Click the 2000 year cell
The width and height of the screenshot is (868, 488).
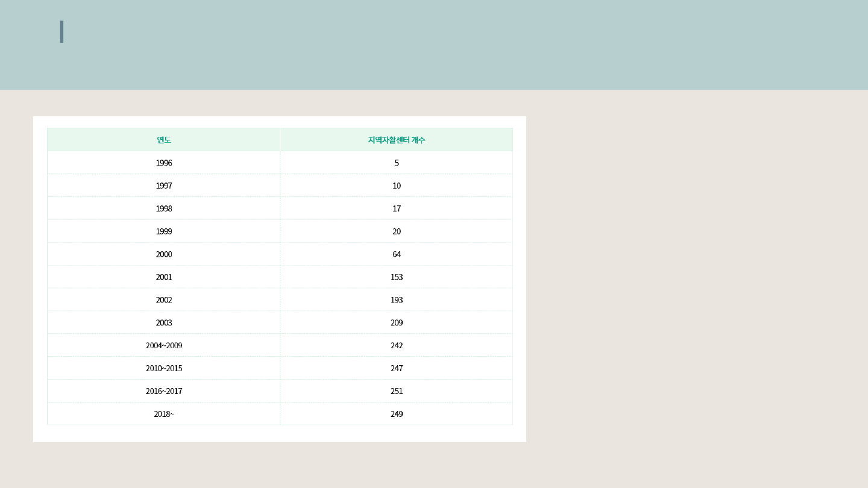[164, 254]
